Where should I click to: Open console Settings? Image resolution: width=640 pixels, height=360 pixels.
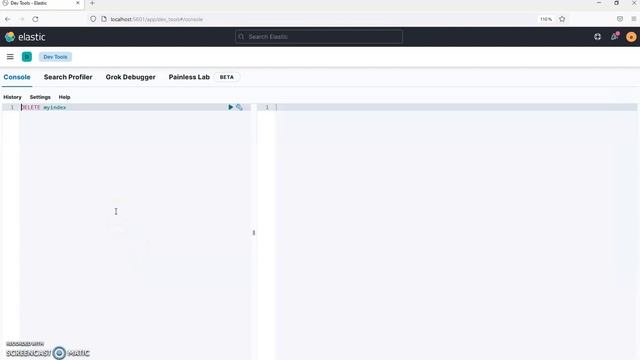click(40, 97)
